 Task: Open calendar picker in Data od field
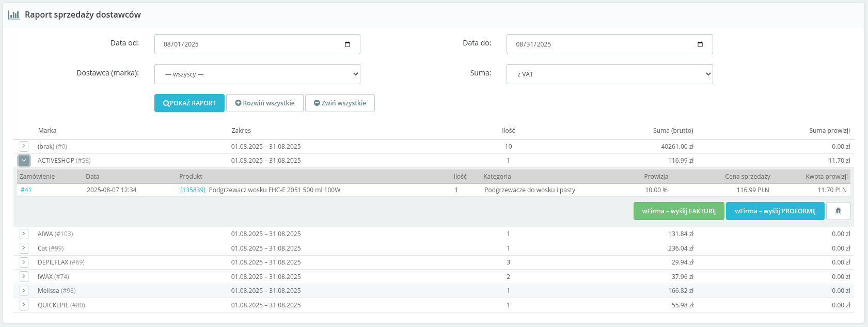[x=348, y=44]
